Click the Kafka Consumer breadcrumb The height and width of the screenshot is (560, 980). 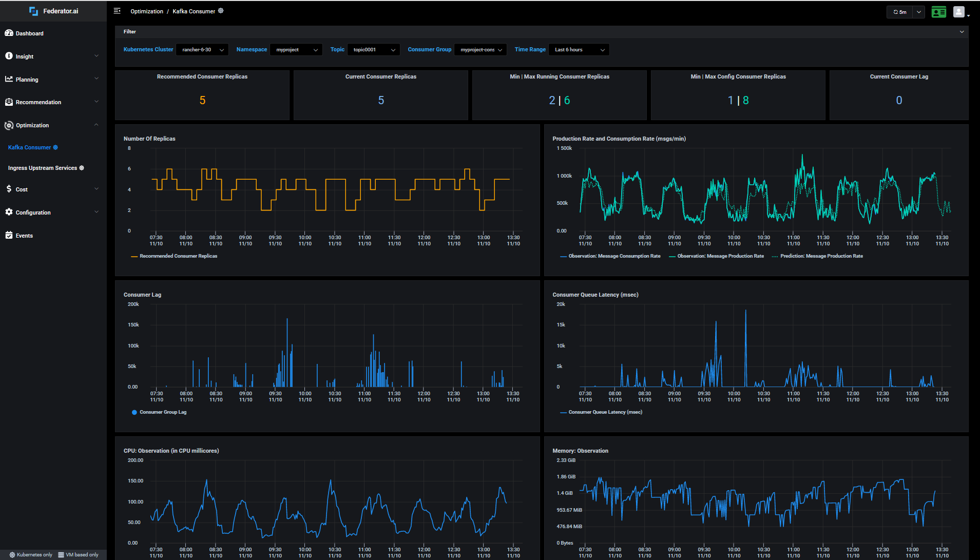194,11
